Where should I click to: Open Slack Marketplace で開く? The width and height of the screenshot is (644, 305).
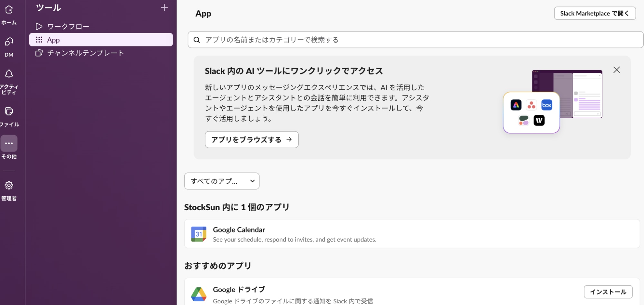[594, 13]
